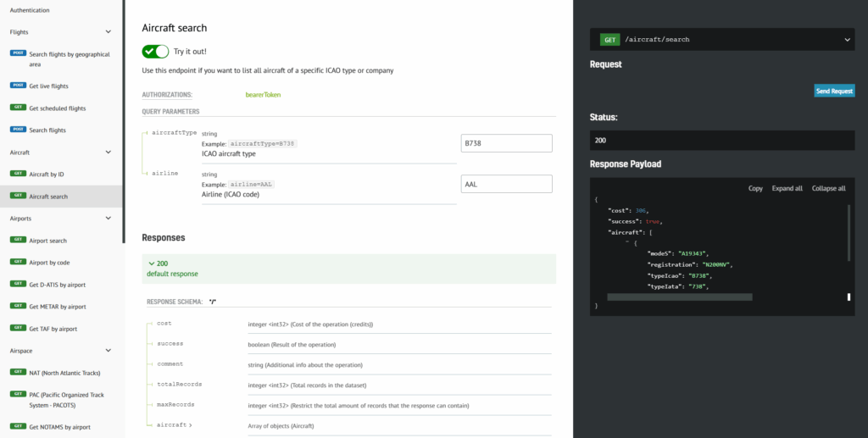Click the "registration" N200NV payload line
Viewport: 868px width, 438px height.
(x=690, y=264)
